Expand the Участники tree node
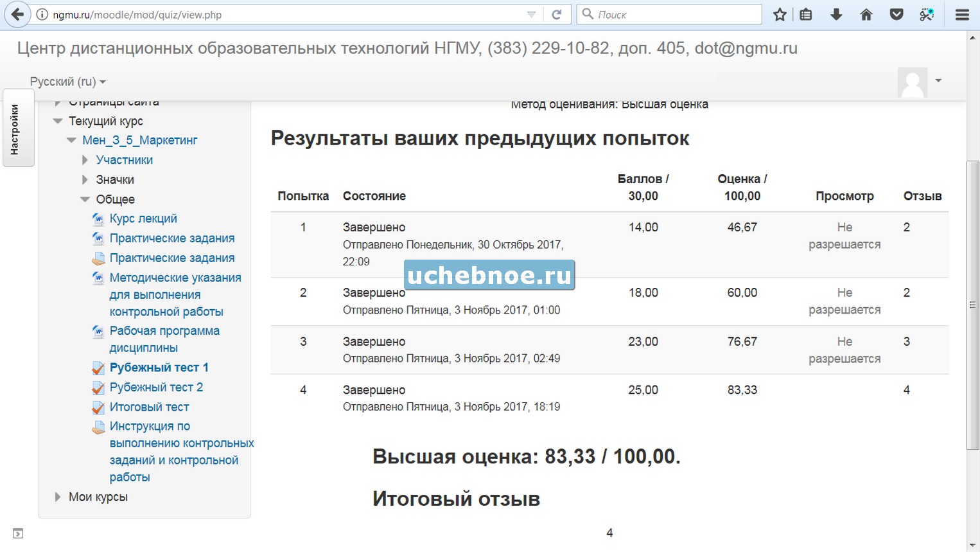Viewport: 980px width, 552px height. pyautogui.click(x=85, y=160)
